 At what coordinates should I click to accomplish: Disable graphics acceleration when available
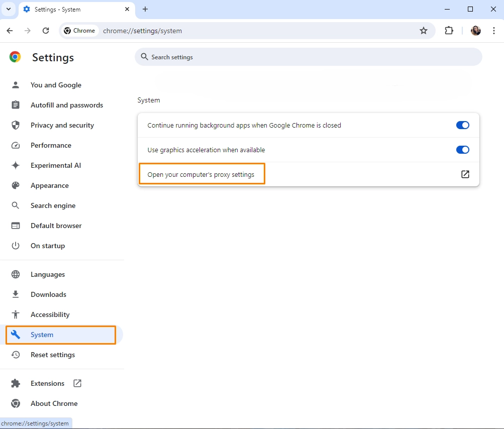pyautogui.click(x=462, y=150)
